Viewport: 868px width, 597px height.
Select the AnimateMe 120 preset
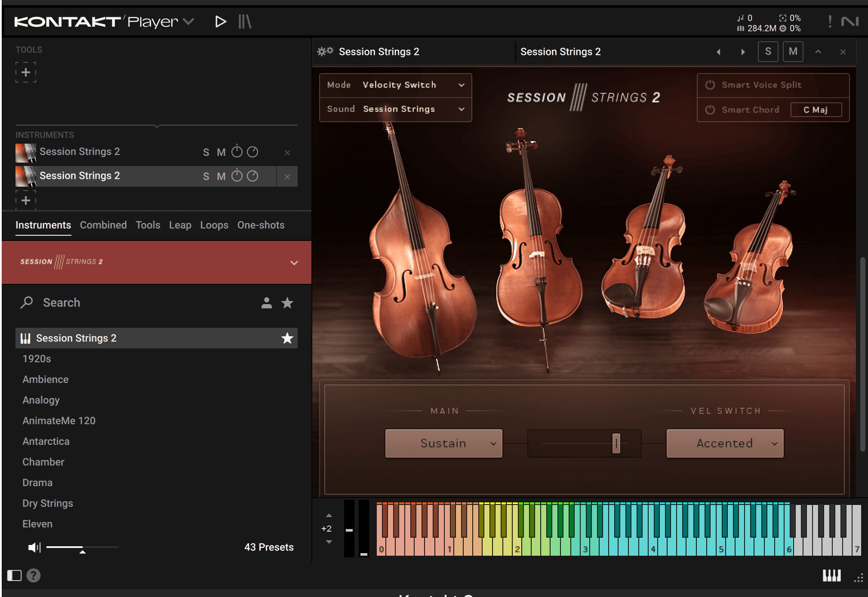(x=59, y=421)
